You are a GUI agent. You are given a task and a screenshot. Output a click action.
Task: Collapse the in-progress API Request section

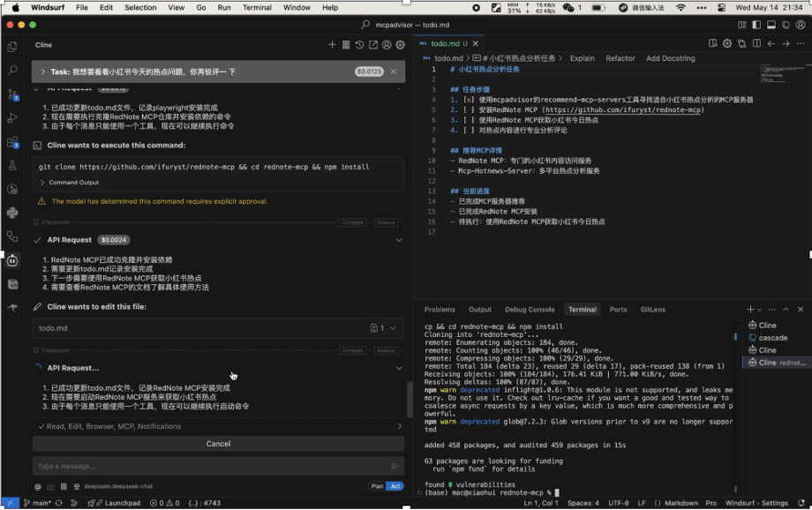[x=399, y=368]
